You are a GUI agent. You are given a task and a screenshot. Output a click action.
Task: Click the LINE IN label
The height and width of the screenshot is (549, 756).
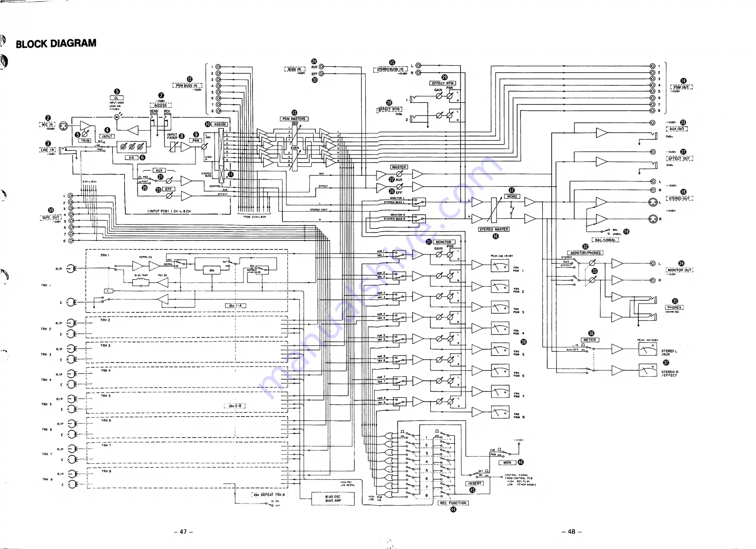(x=47, y=150)
